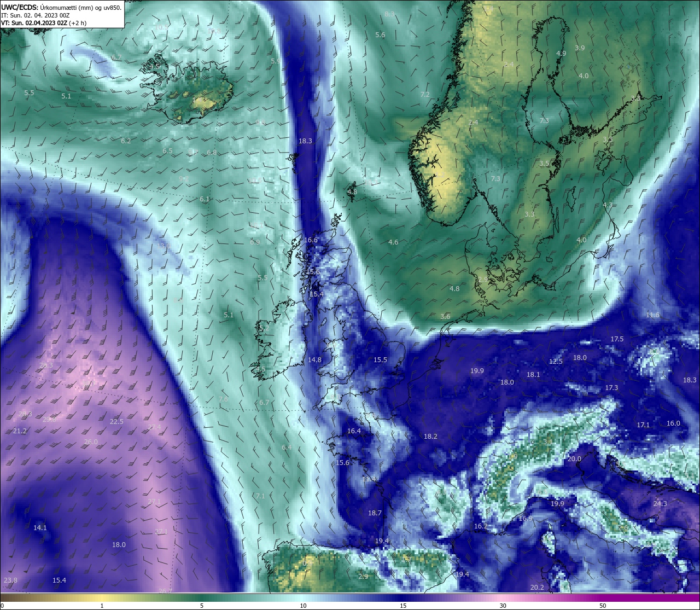The height and width of the screenshot is (610, 700).
Task: Click the 'IT: Sun. 02. 04. 2023 00Z' line
Action: coord(35,15)
